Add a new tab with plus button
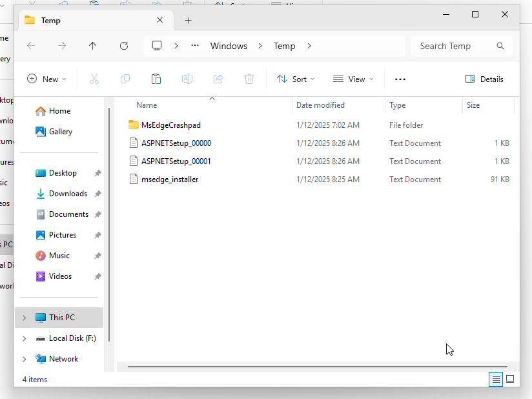The width and height of the screenshot is (532, 399). click(x=188, y=21)
